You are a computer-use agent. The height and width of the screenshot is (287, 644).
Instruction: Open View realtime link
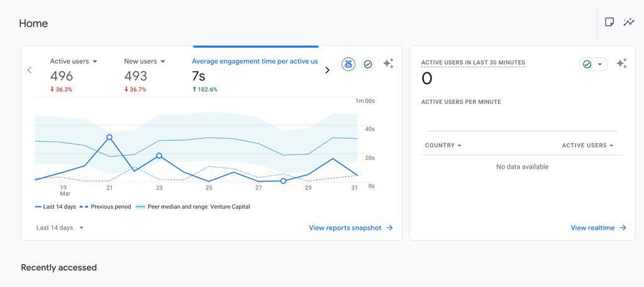[599, 228]
